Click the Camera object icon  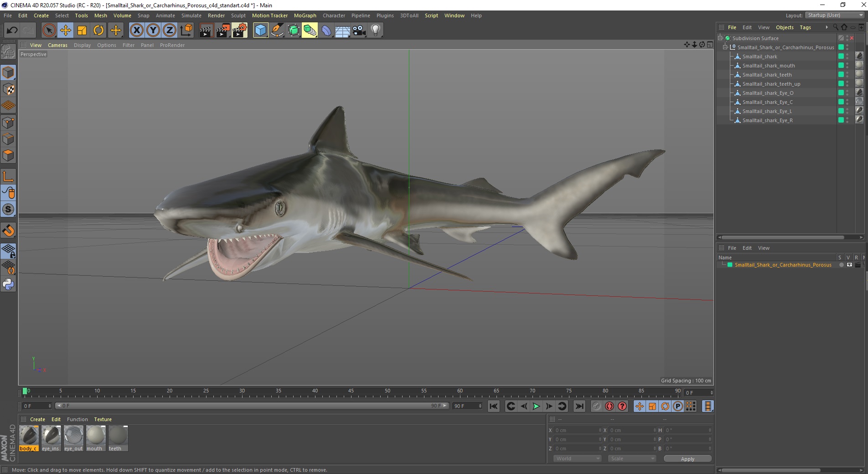359,31
